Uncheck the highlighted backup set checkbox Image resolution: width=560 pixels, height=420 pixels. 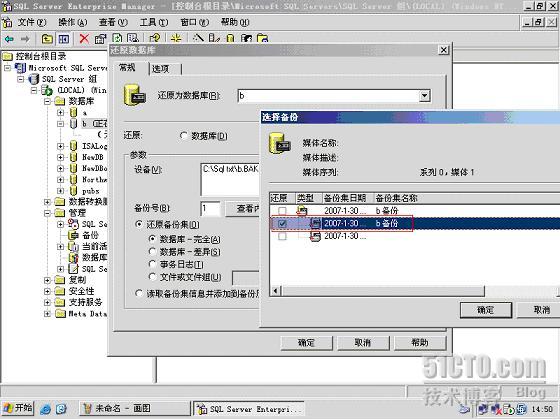282,224
